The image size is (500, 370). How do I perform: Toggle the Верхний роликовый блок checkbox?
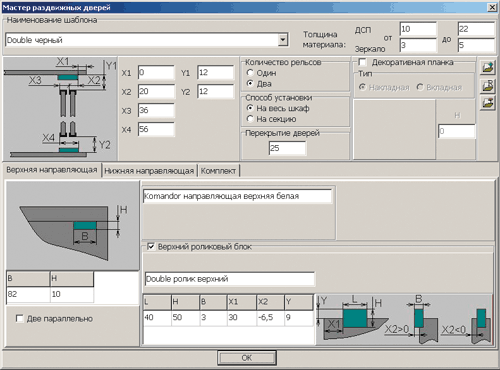point(151,246)
